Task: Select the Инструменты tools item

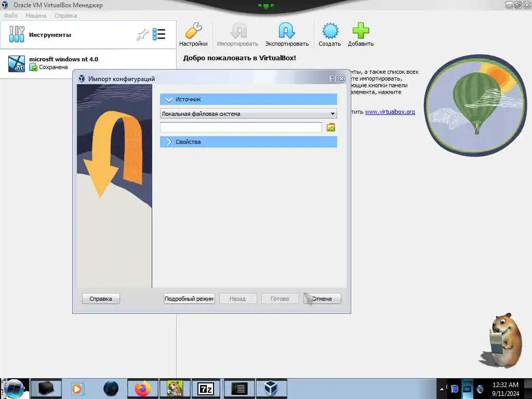Action: [88, 35]
